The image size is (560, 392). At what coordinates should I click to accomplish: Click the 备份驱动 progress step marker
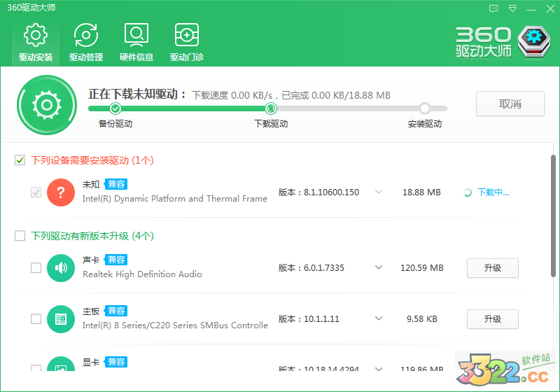115,108
